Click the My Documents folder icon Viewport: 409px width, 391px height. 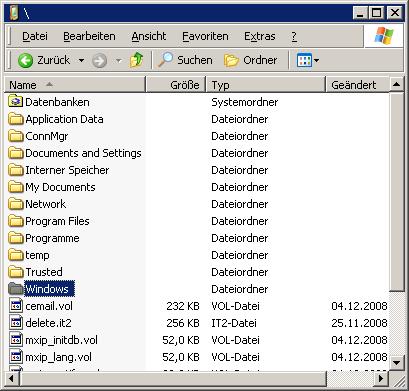pyautogui.click(x=15, y=187)
